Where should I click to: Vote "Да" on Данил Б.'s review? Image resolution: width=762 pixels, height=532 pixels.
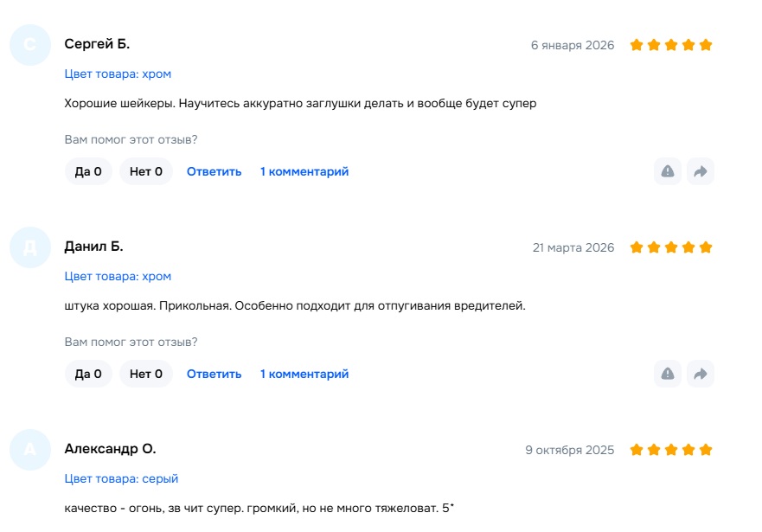coord(88,374)
